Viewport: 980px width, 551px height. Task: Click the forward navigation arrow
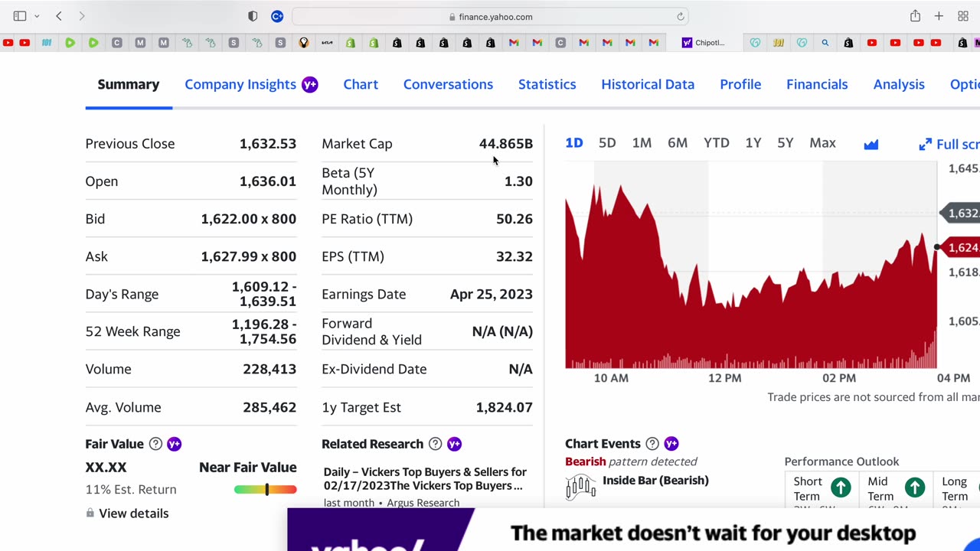[x=82, y=16]
